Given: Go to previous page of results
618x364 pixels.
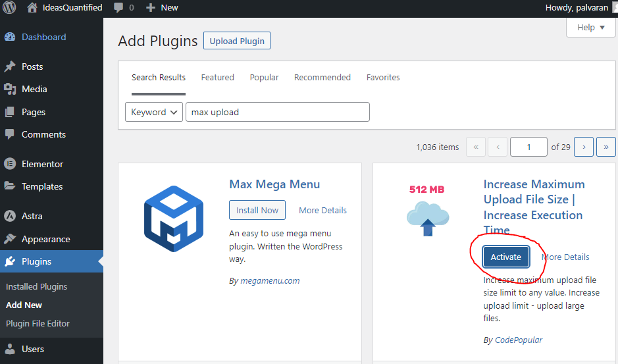Looking at the screenshot, I should (x=498, y=147).
